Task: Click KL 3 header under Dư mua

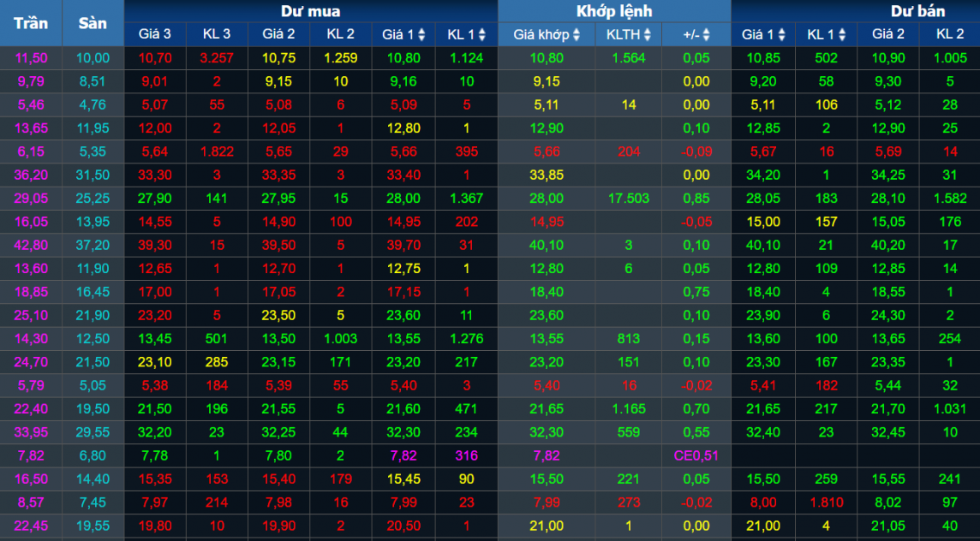Action: (216, 35)
